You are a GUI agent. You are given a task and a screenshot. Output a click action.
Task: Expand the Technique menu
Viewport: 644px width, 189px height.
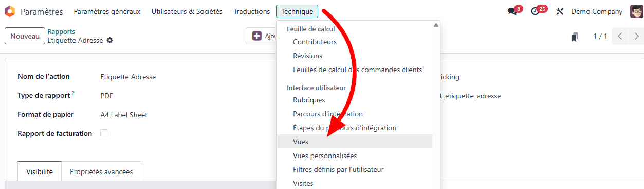tap(297, 11)
